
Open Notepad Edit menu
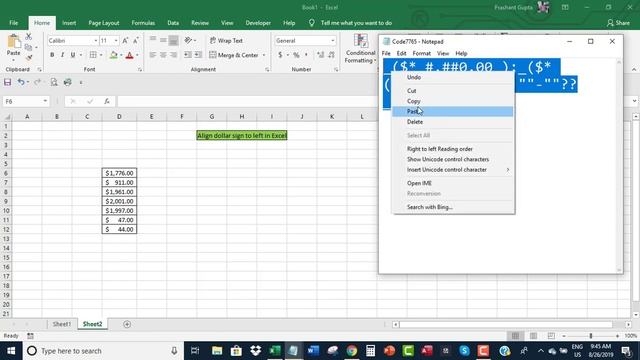click(x=401, y=53)
